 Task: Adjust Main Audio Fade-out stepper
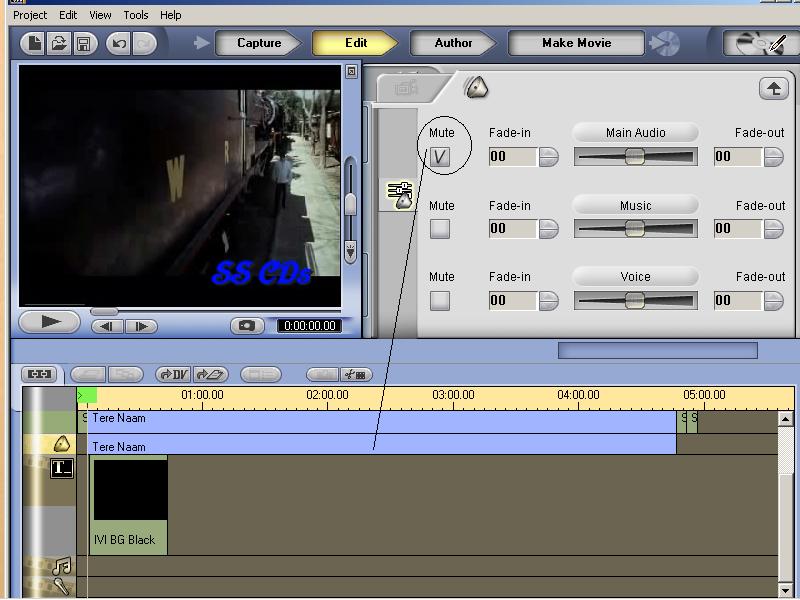pos(773,157)
